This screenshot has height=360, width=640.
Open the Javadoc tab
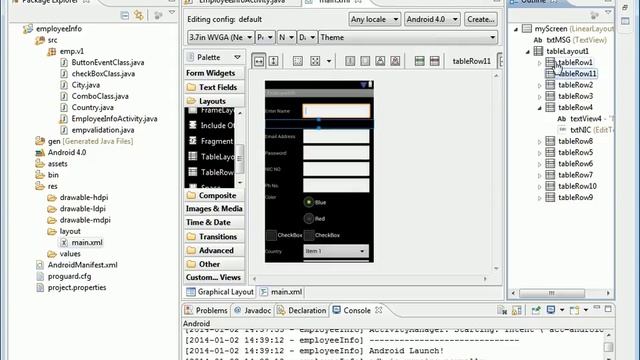pos(253,311)
